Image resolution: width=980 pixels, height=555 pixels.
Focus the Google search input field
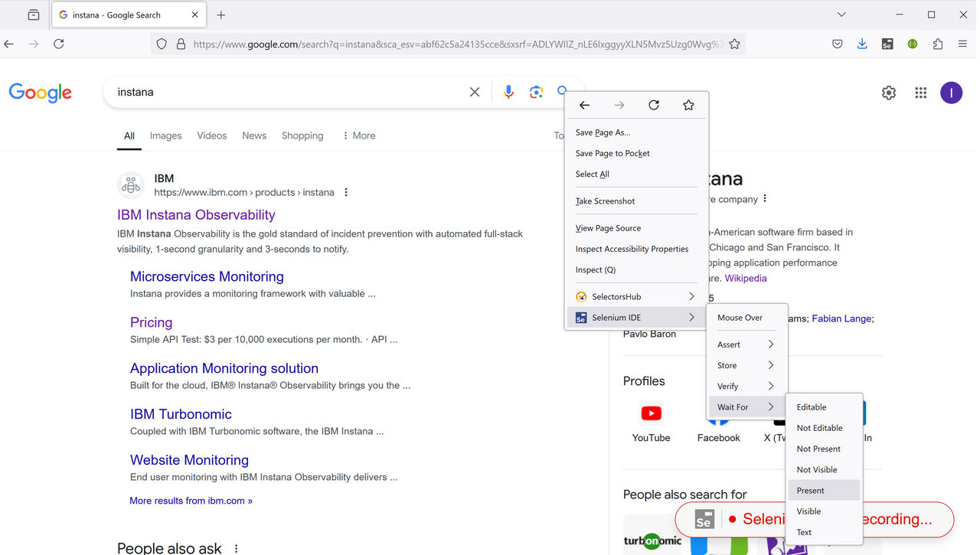click(x=288, y=92)
